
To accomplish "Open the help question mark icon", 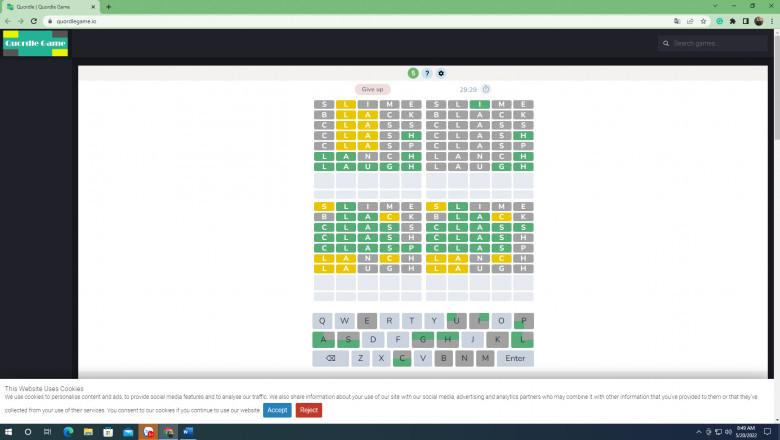I will (x=427, y=73).
